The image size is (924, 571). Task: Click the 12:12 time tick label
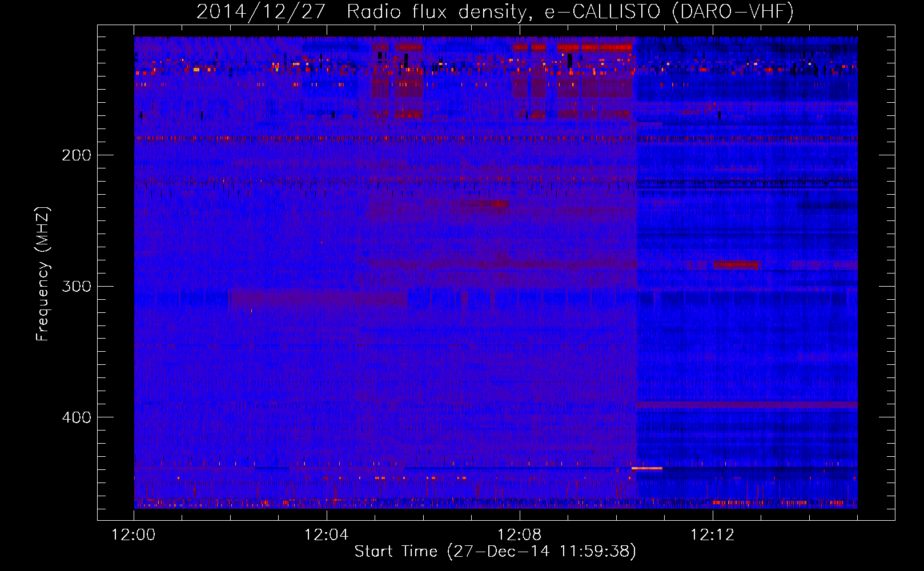(712, 535)
